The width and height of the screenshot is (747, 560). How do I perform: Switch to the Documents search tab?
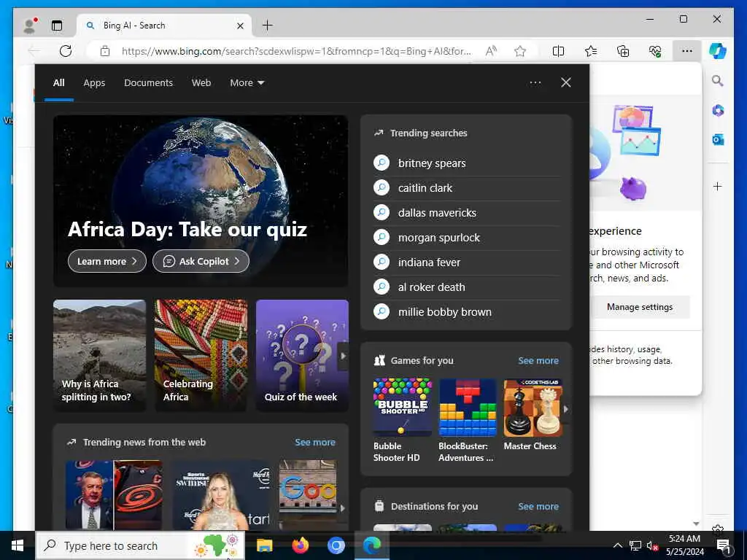point(149,83)
